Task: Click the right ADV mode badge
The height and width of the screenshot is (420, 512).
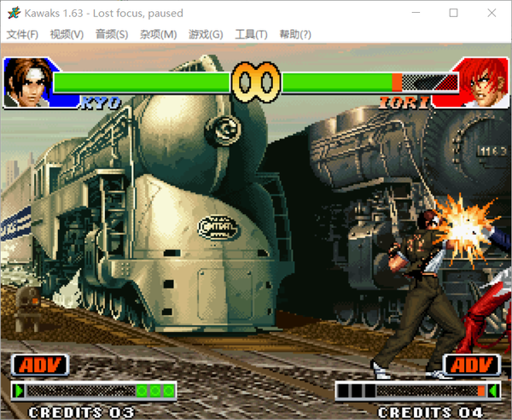Action: (472, 365)
